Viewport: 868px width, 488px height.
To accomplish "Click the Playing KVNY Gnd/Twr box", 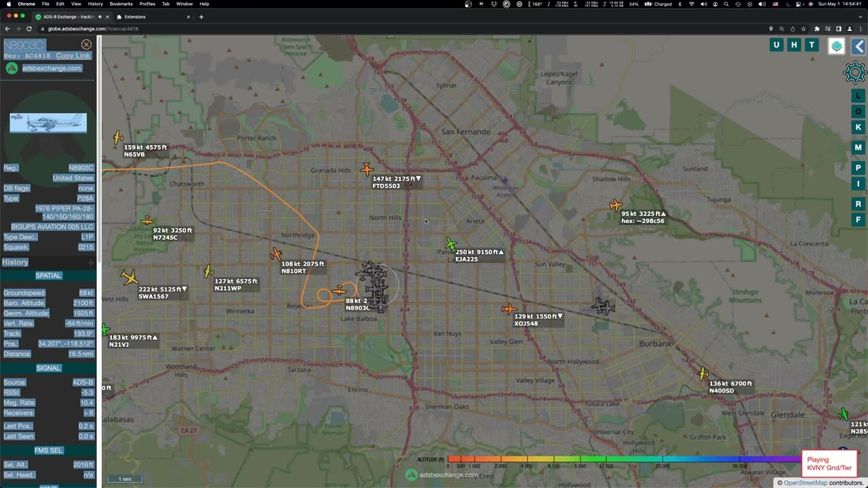I will tap(829, 464).
